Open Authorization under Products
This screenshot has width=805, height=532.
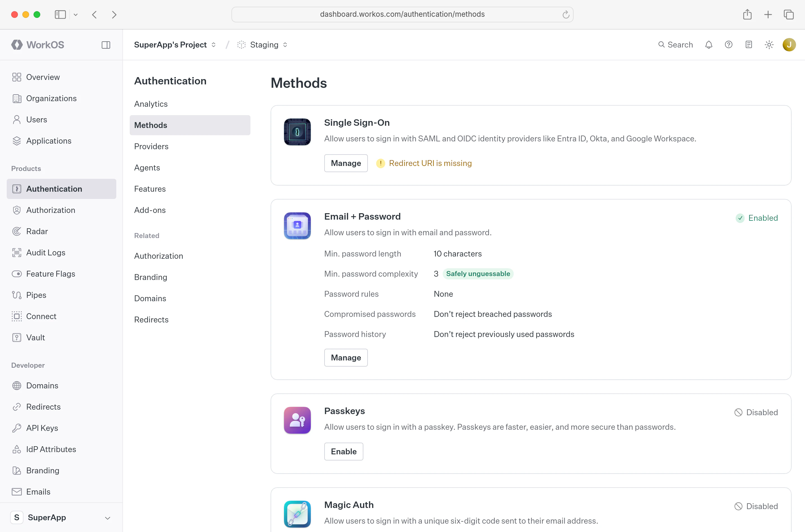point(61,210)
